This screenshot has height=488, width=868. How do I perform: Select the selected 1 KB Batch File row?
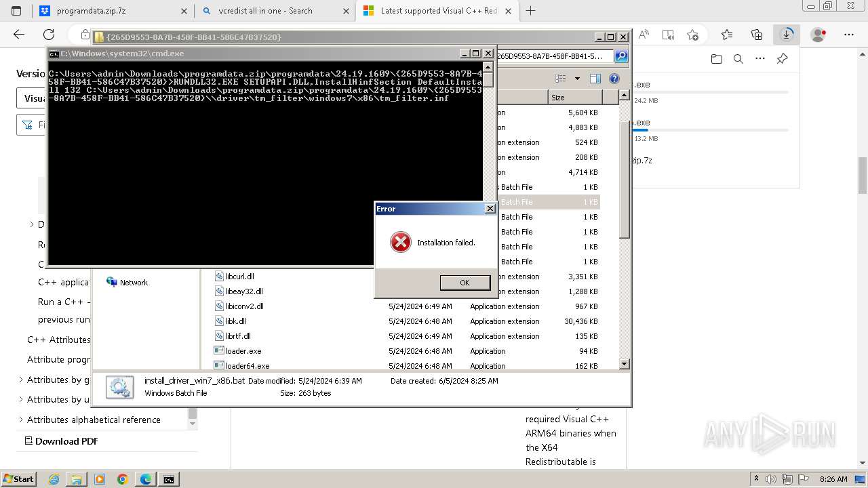pos(549,202)
